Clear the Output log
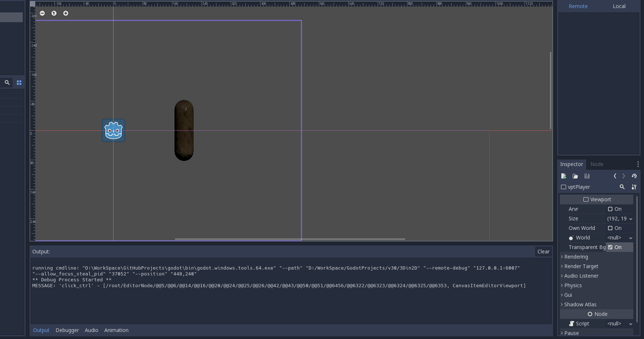Image resolution: width=644 pixels, height=339 pixels. click(x=543, y=252)
